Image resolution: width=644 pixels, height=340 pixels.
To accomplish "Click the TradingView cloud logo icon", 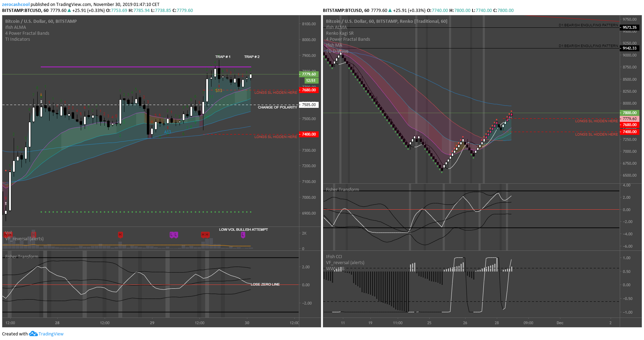I will [33, 334].
